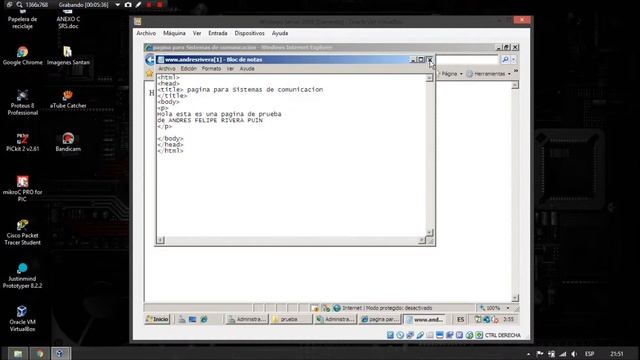Open VirtualBox Ver menu
This screenshot has height=360, width=640.
click(197, 33)
